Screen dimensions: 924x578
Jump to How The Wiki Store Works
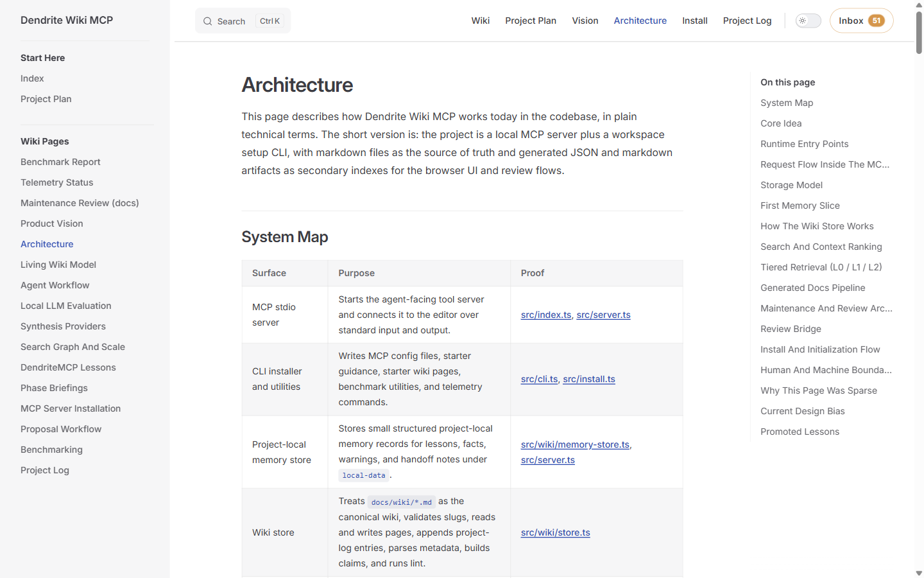pos(817,226)
